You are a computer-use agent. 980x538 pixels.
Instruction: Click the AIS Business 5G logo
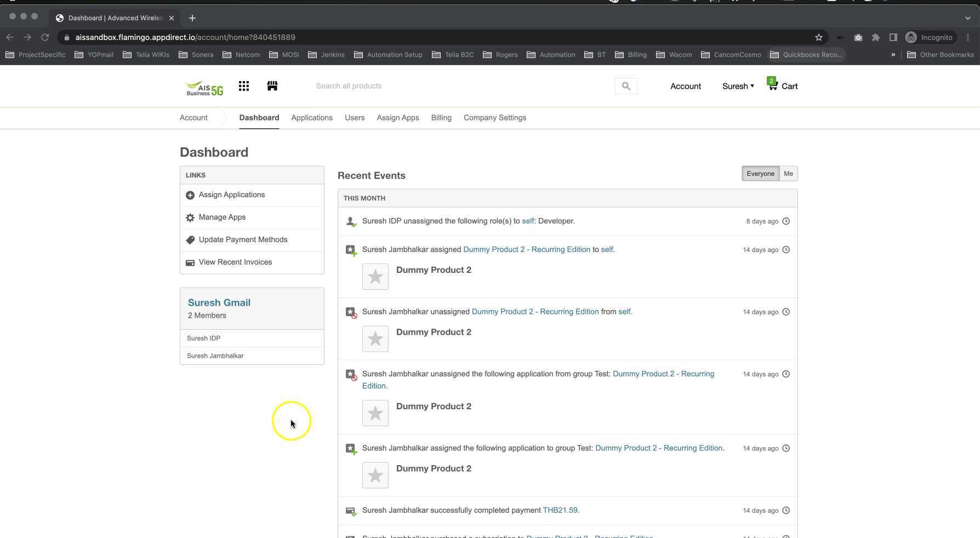204,88
